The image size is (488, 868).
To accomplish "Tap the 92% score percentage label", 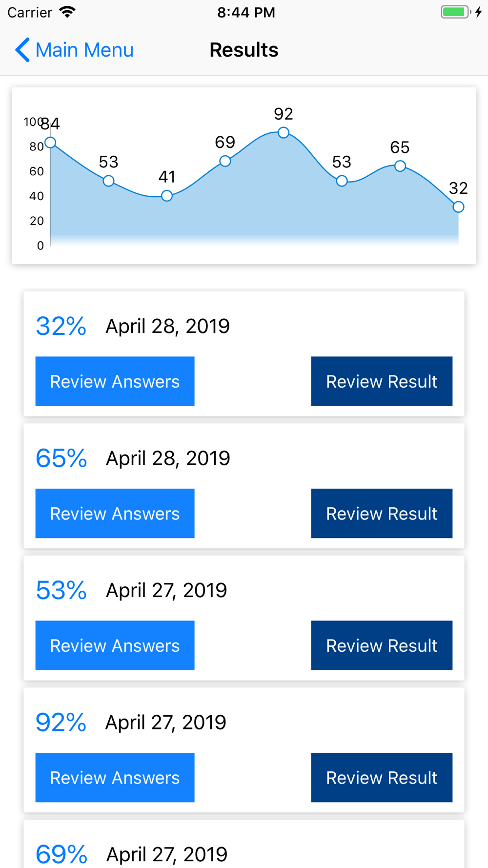I will [61, 723].
